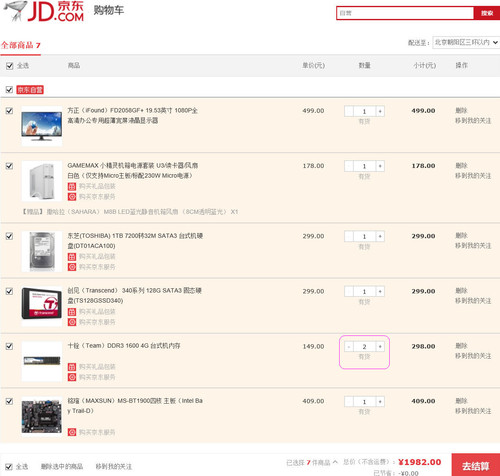The image size is (500, 476).
Task: Click bottom 移到我的关注 link
Action: (x=114, y=466)
